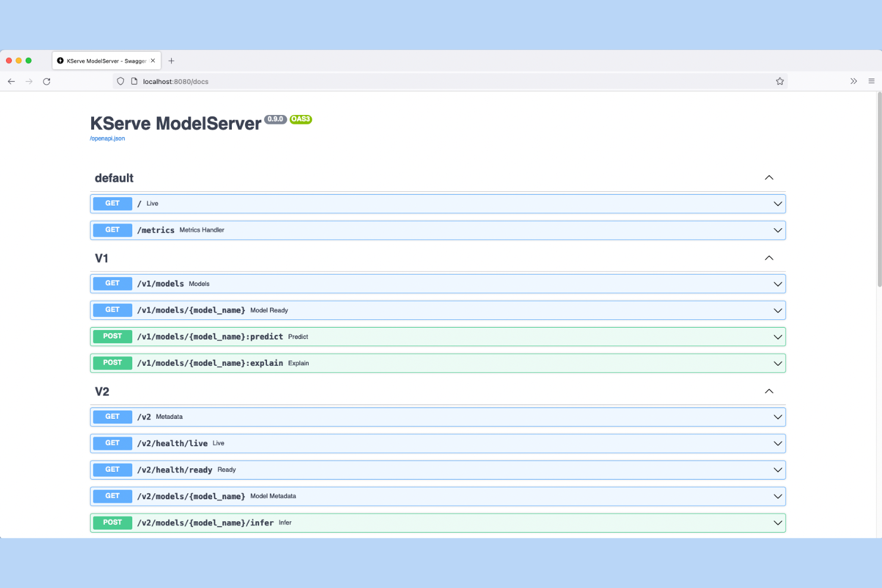Click the /v2/health/ready path text
The height and width of the screenshot is (588, 882).
click(175, 470)
